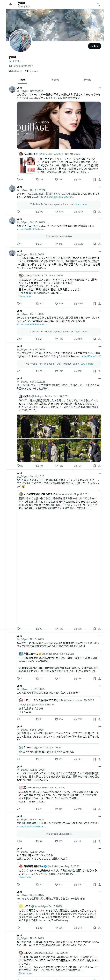Like the Nov 11 Maquillage post
The image size is (110, 980).
tap(58, 180)
